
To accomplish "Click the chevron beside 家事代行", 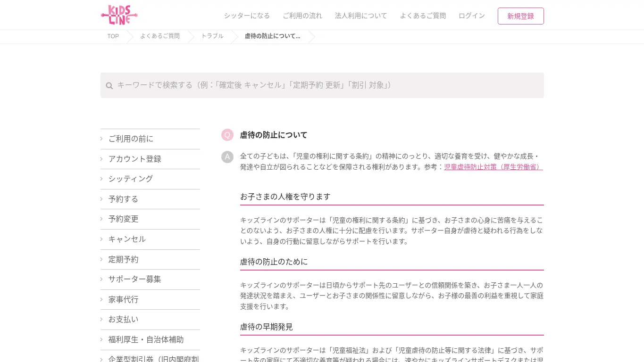I will (101, 299).
